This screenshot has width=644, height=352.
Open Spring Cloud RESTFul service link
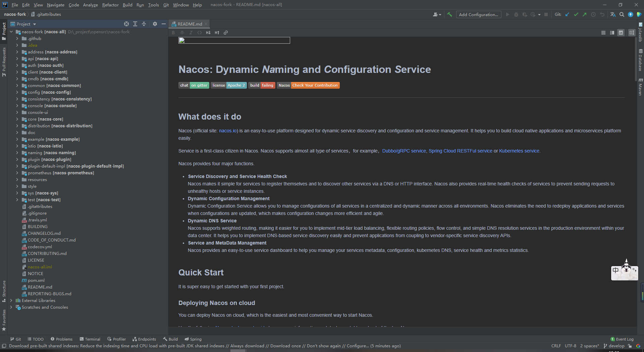[x=461, y=151]
